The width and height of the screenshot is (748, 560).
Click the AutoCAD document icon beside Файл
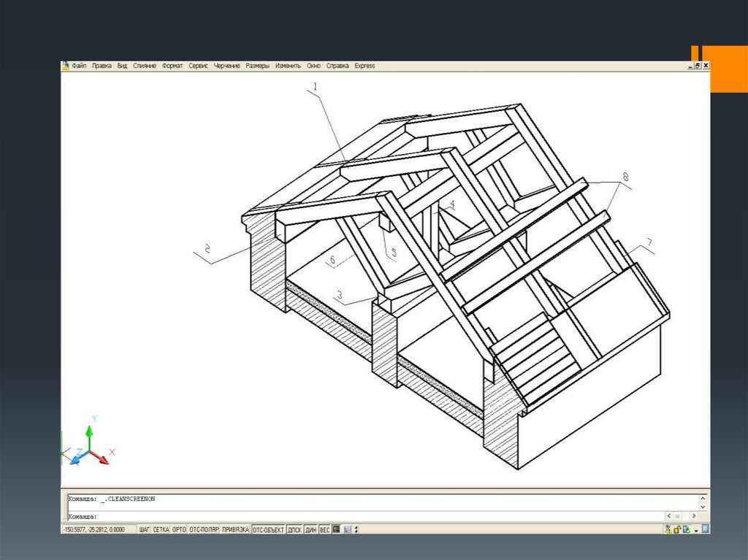pyautogui.click(x=66, y=66)
